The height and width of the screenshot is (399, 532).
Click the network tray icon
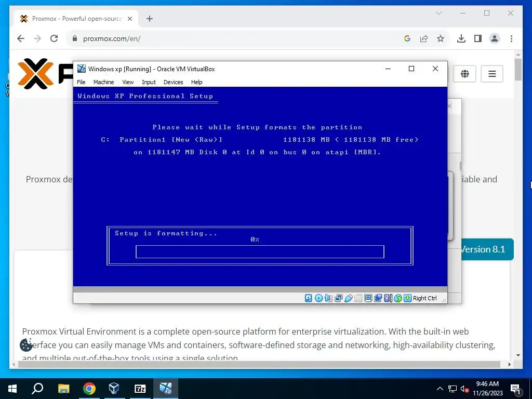coord(453,389)
